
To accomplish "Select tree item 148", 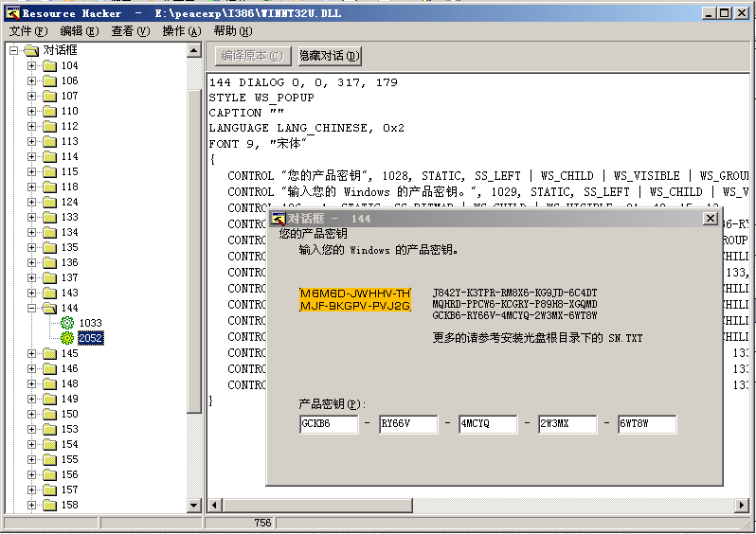I will [69, 384].
